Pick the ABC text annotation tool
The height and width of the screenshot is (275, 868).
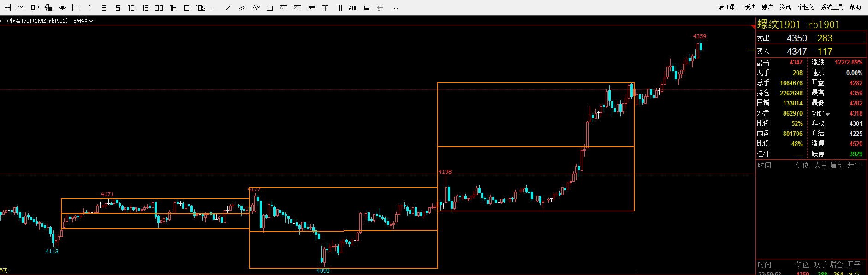coord(353,8)
